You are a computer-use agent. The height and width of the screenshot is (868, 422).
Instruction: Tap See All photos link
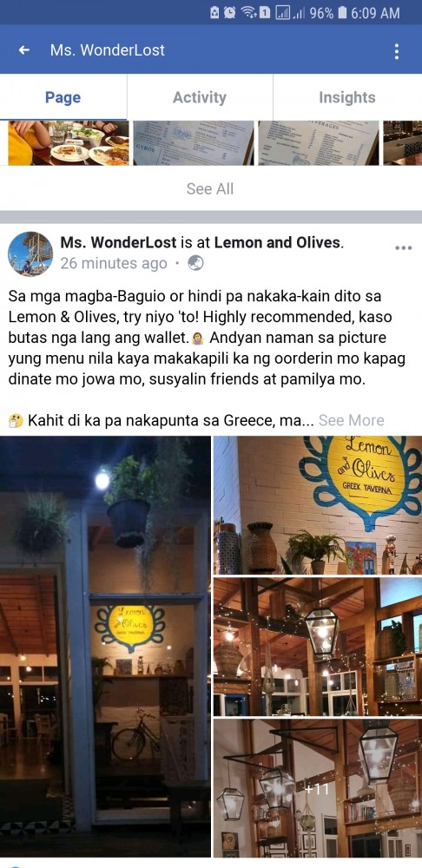pyautogui.click(x=210, y=188)
